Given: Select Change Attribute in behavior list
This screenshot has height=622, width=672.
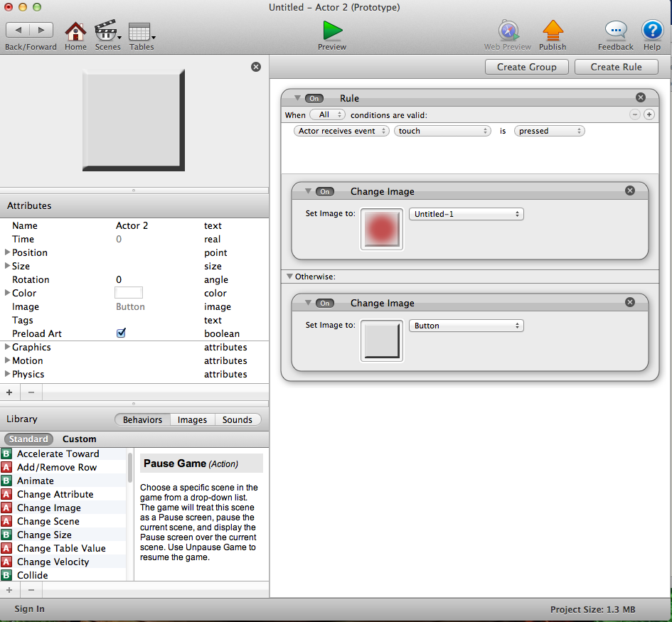Looking at the screenshot, I should tap(55, 495).
